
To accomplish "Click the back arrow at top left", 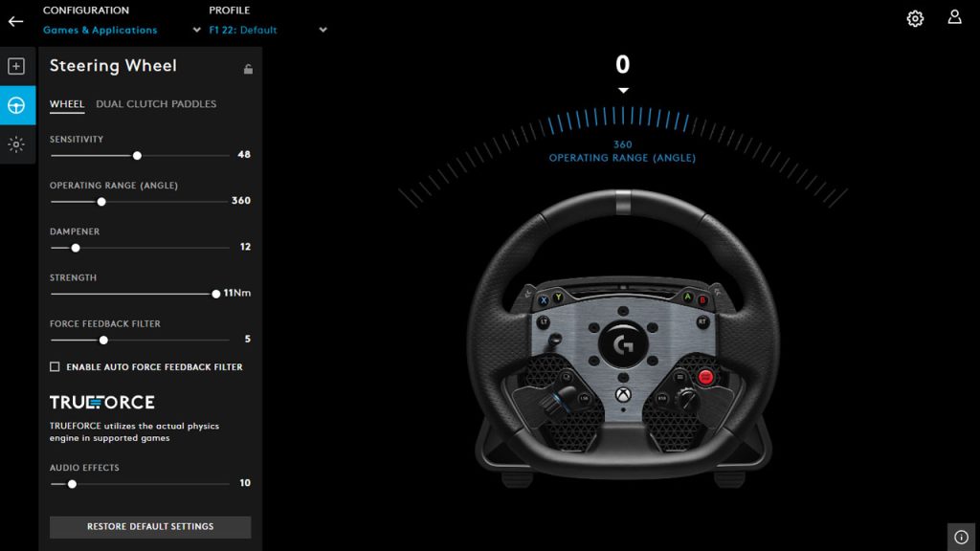I will pyautogui.click(x=13, y=20).
